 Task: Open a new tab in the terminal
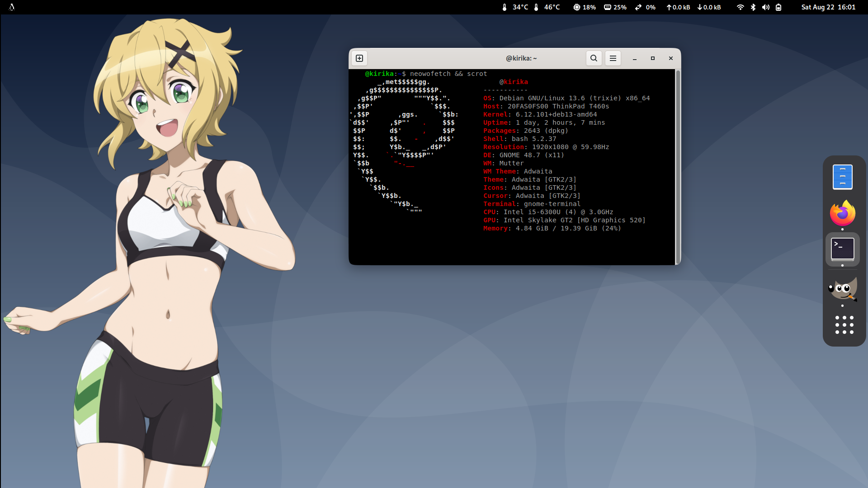[x=359, y=58]
